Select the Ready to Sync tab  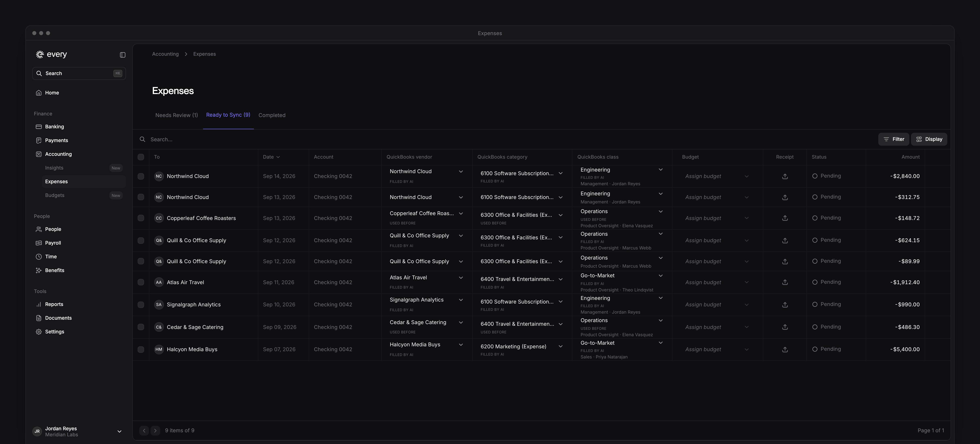(228, 115)
